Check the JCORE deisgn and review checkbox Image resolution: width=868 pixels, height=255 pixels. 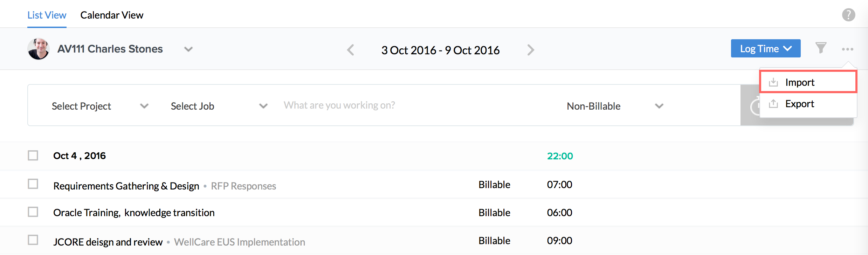click(33, 240)
